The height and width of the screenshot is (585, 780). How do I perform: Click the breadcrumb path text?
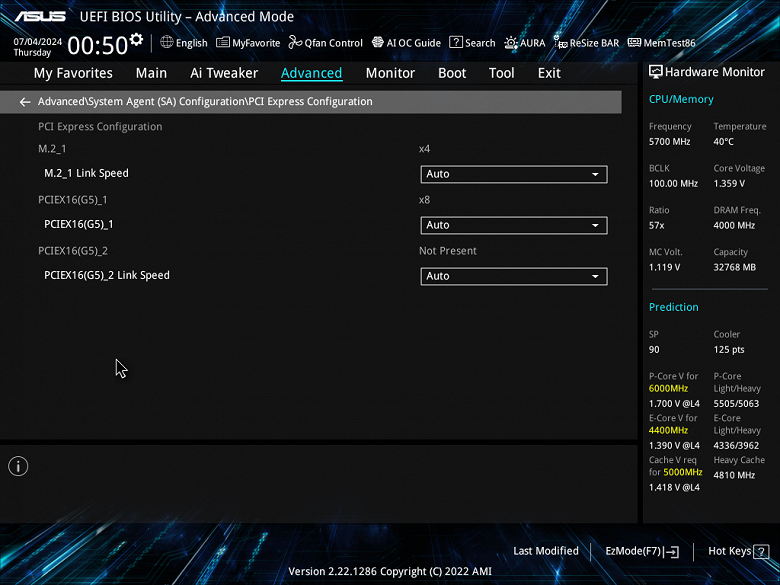click(205, 101)
